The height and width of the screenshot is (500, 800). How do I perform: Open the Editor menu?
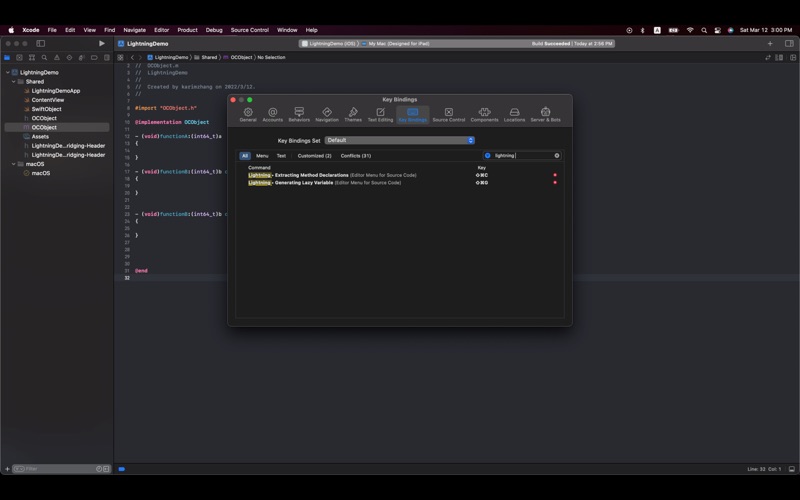[x=161, y=30]
